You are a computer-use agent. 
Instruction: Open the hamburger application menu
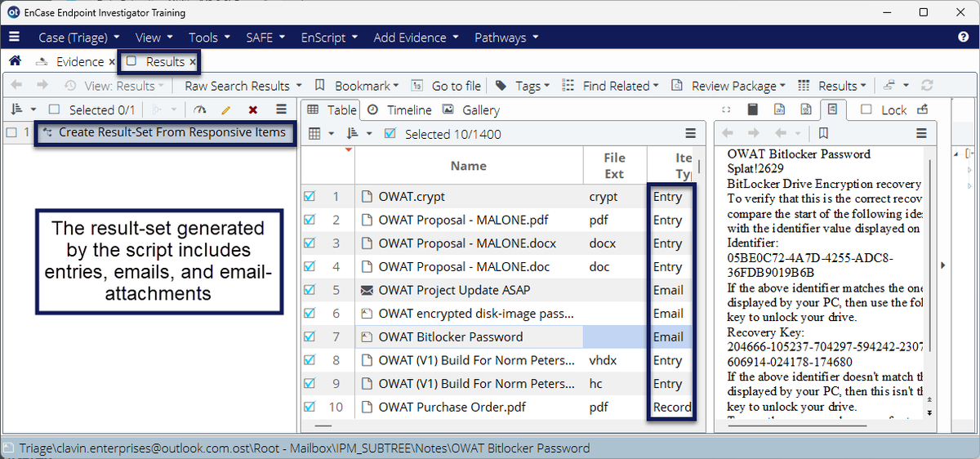coord(14,38)
